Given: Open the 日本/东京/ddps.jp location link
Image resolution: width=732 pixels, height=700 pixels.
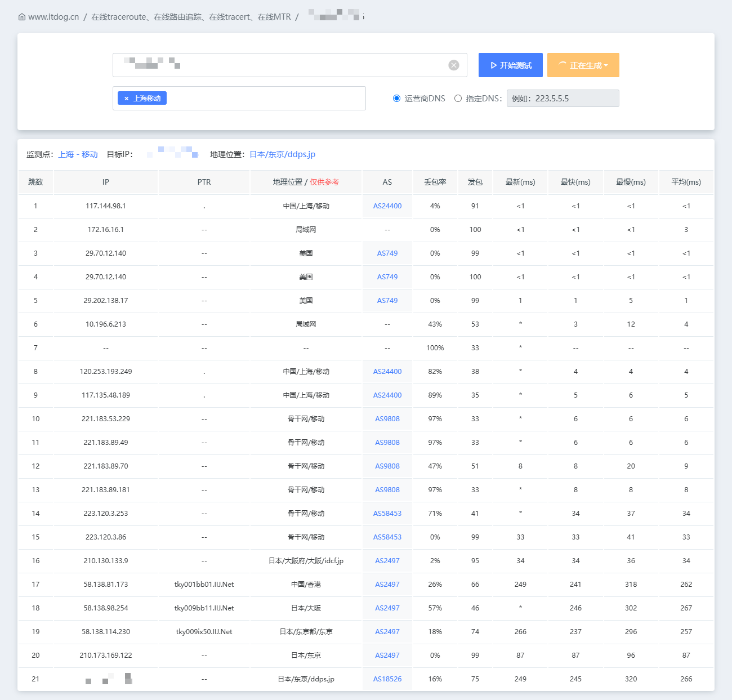Looking at the screenshot, I should pyautogui.click(x=282, y=154).
